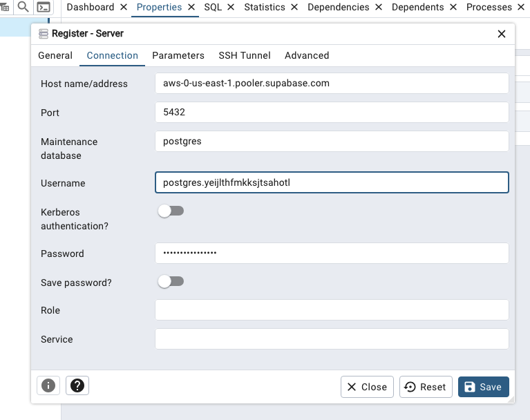Go to the Parameters tab
This screenshot has height=420, width=530.
[x=178, y=55]
